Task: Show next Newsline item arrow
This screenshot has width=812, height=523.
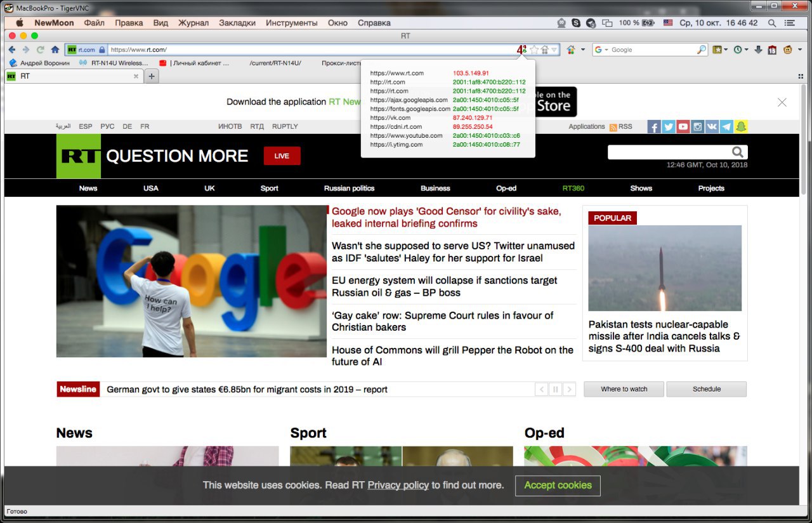Action: point(570,389)
